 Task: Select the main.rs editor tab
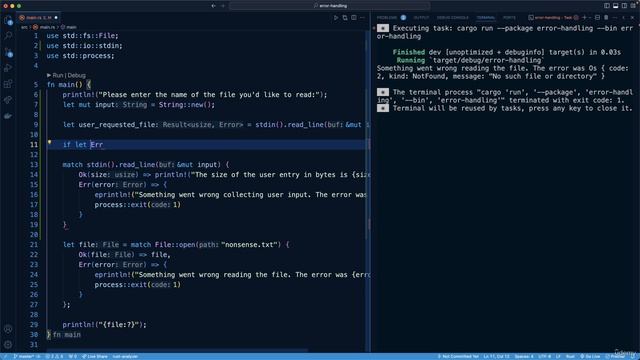pyautogui.click(x=38, y=18)
